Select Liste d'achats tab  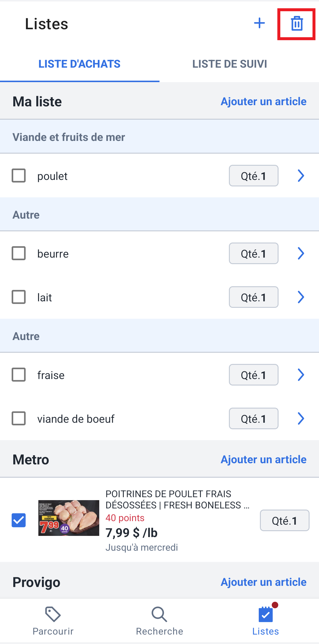(79, 64)
